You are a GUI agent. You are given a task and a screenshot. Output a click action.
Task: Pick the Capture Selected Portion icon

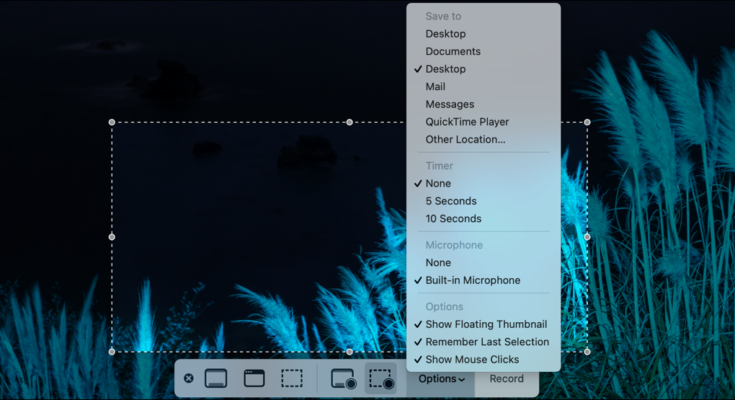(x=291, y=379)
